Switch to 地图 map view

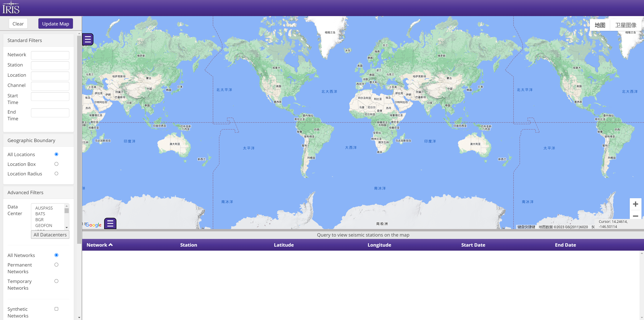(x=600, y=25)
